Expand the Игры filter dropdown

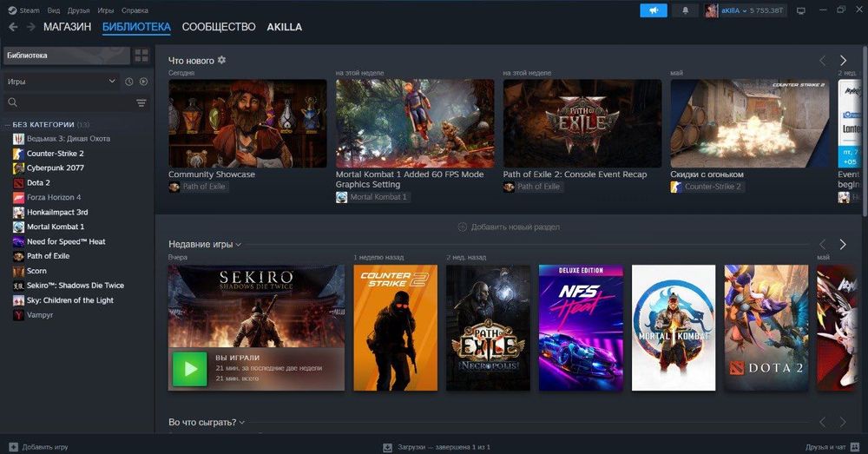point(61,82)
